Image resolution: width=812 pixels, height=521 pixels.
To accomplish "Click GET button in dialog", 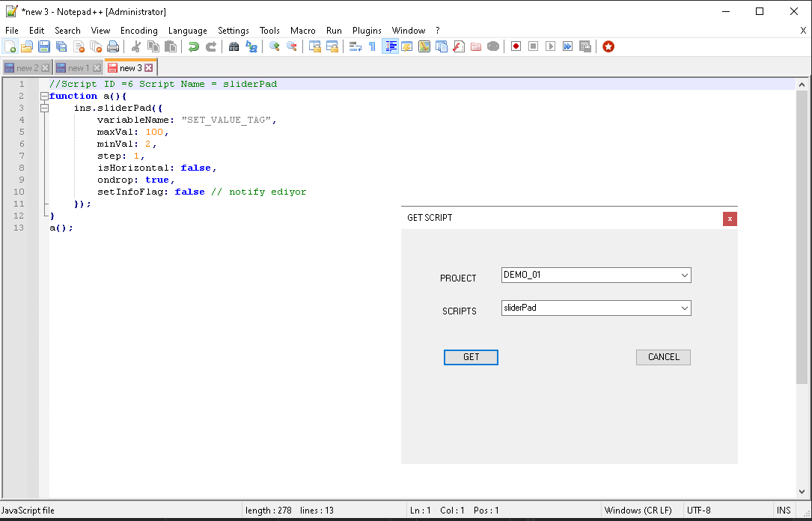I will [x=471, y=357].
